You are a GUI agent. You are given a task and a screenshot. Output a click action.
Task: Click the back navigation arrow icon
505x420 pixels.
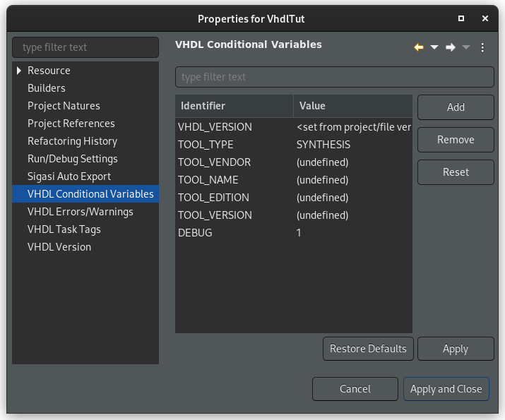(x=418, y=47)
